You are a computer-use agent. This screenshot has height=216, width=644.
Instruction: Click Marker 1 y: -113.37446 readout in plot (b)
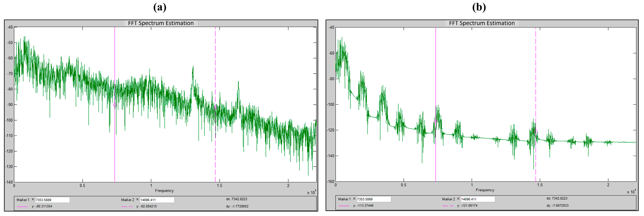(363, 205)
